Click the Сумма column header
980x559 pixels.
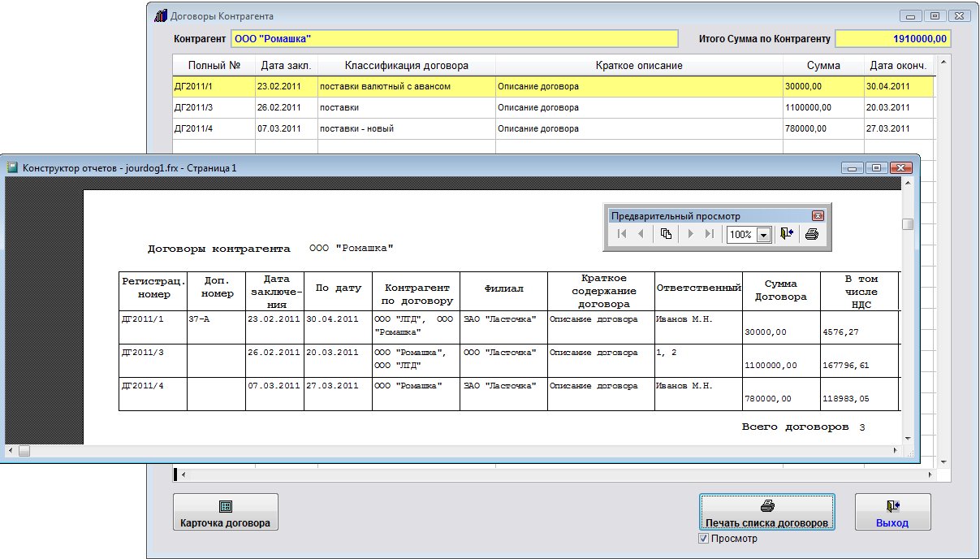[x=823, y=66]
